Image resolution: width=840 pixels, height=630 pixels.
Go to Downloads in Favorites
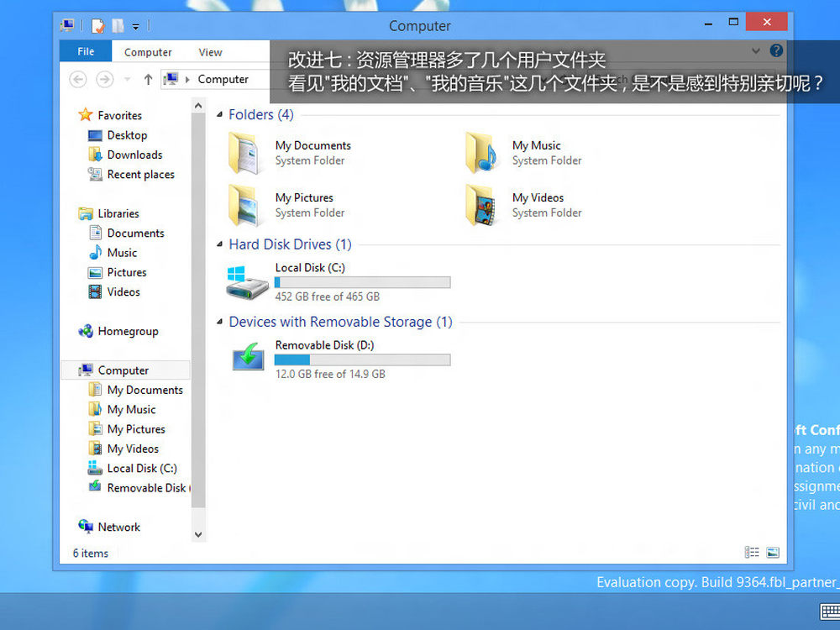[134, 155]
